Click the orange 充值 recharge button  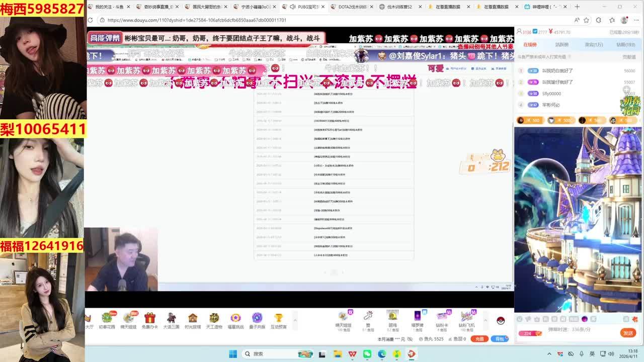click(x=479, y=339)
